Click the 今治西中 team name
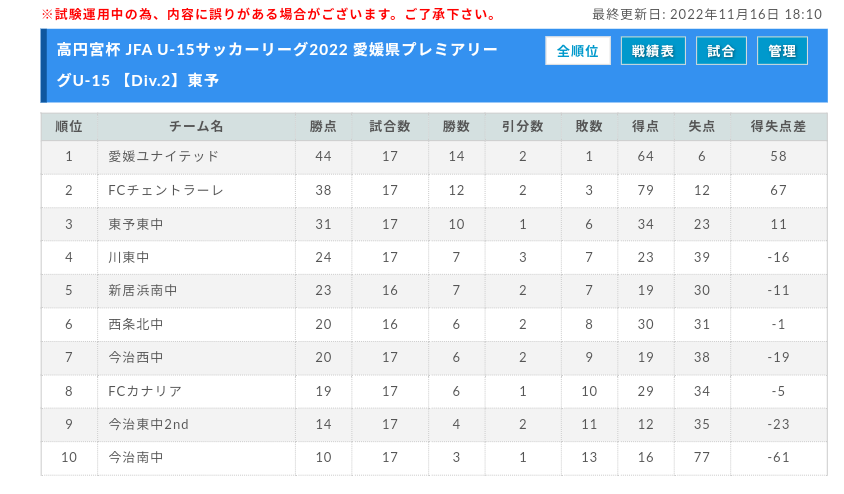Image resolution: width=844 pixels, height=494 pixels. pos(135,357)
